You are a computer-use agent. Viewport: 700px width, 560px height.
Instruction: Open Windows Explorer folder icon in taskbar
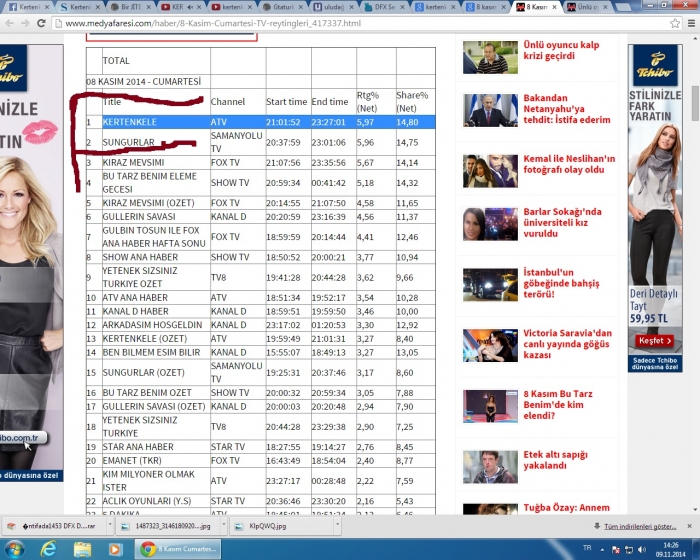click(82, 549)
